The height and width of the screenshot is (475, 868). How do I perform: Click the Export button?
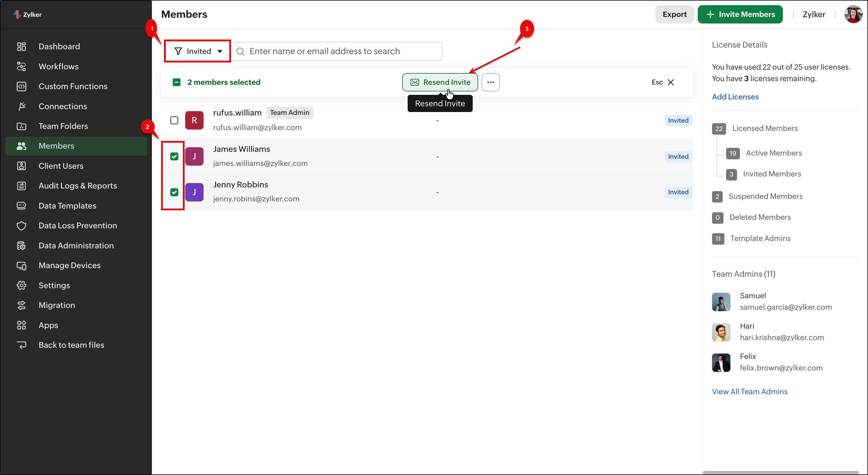pos(675,14)
